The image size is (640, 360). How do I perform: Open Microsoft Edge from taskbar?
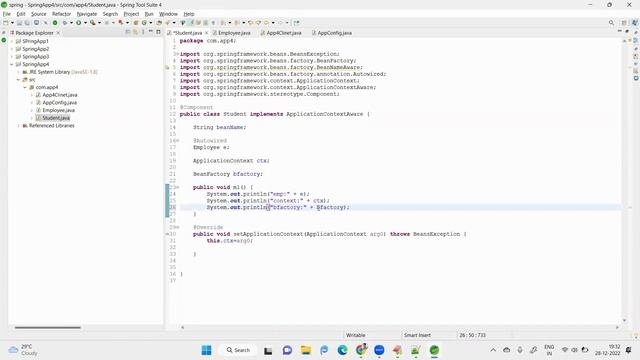click(342, 350)
